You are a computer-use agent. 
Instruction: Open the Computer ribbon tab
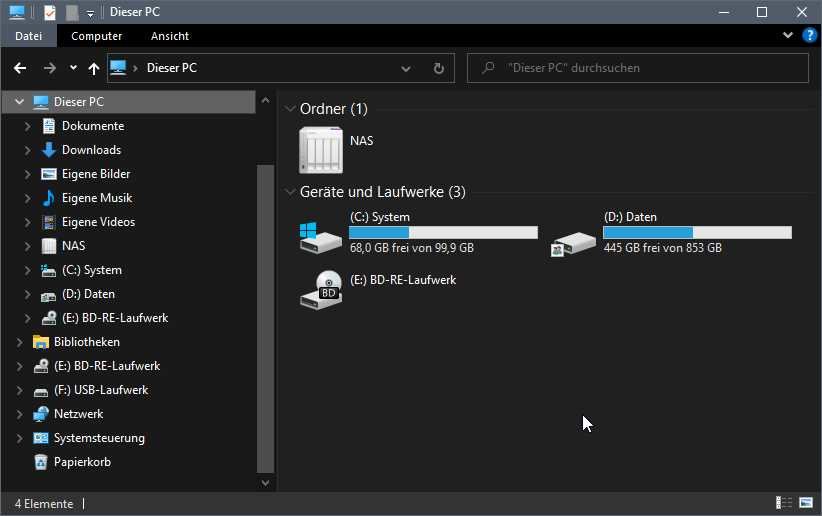coord(96,36)
